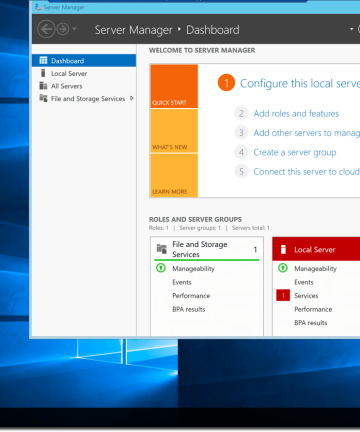
Task: Click the 'Servers total: 1' summary text
Action: [x=251, y=228]
